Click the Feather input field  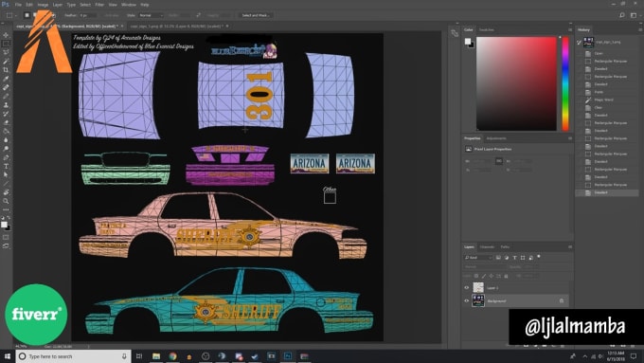[x=87, y=15]
